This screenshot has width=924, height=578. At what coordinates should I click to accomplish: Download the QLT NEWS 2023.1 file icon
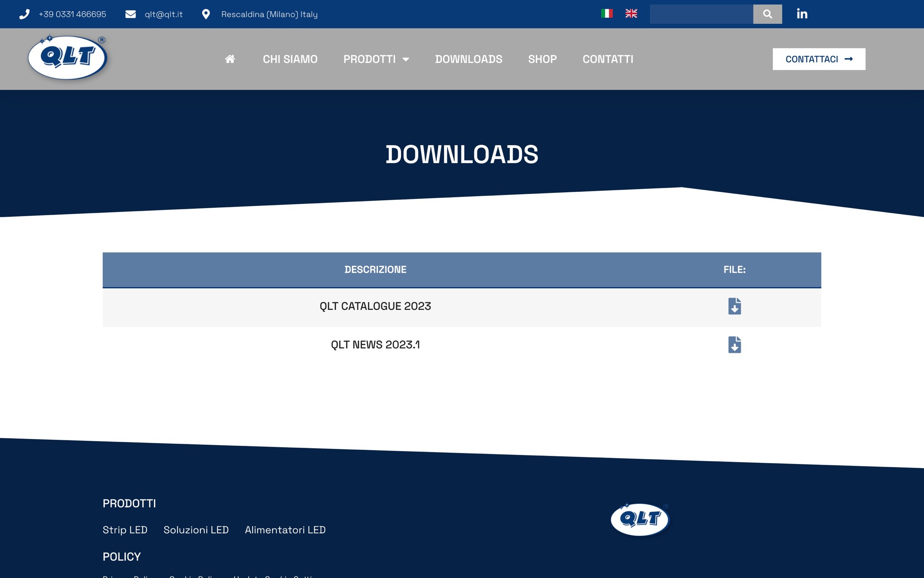[735, 345]
